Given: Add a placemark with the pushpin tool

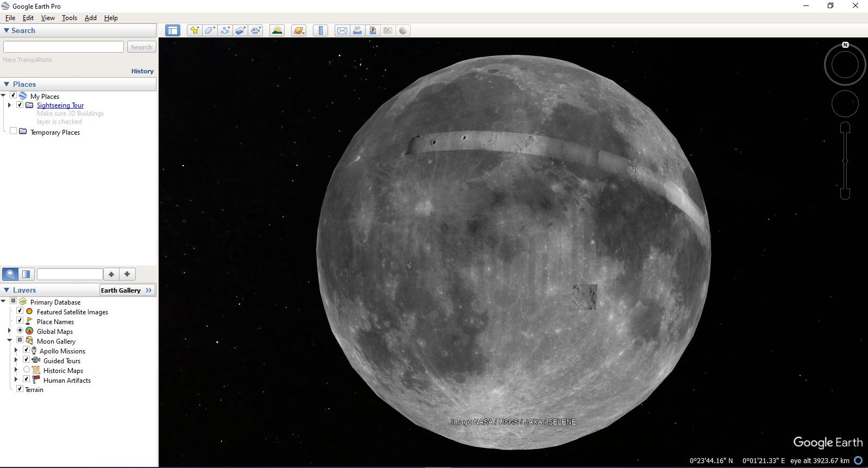Looking at the screenshot, I should [194, 30].
